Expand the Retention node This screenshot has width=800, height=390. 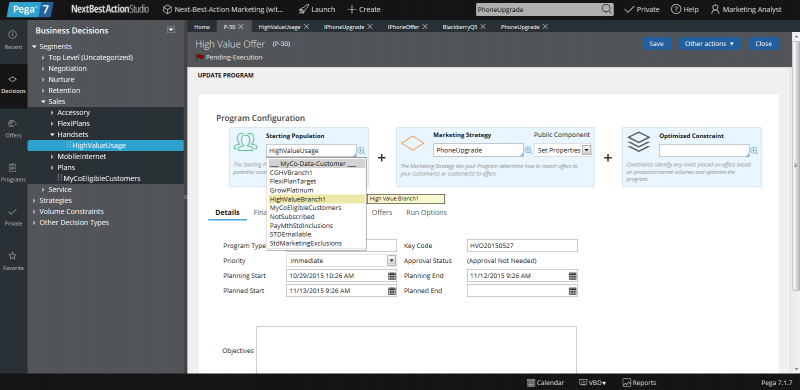tap(43, 90)
